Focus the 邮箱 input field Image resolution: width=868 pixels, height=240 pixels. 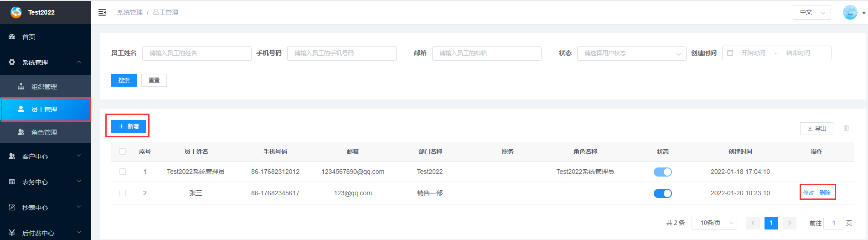click(487, 53)
